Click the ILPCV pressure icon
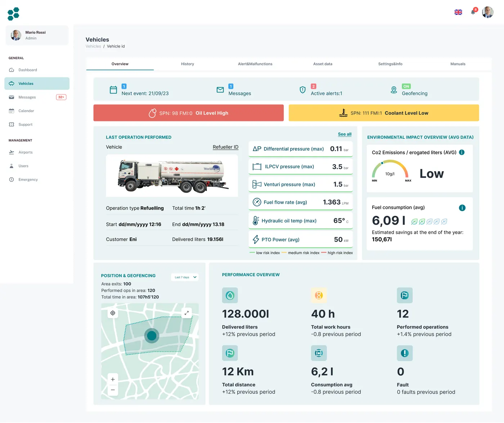504x423 pixels. 257,167
